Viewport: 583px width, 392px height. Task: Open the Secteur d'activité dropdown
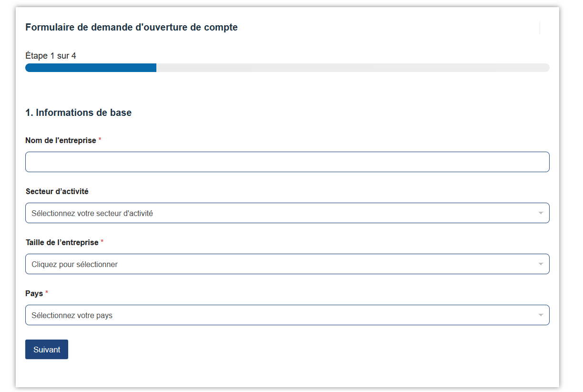[281, 213]
